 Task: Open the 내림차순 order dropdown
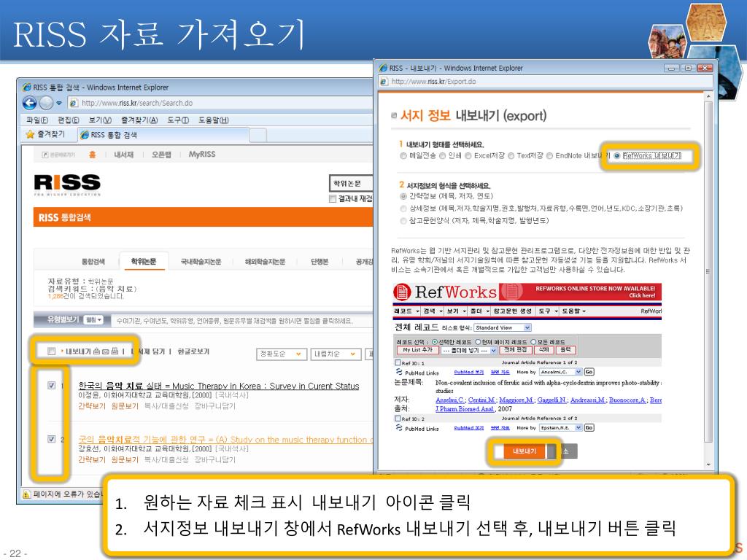[x=336, y=354]
